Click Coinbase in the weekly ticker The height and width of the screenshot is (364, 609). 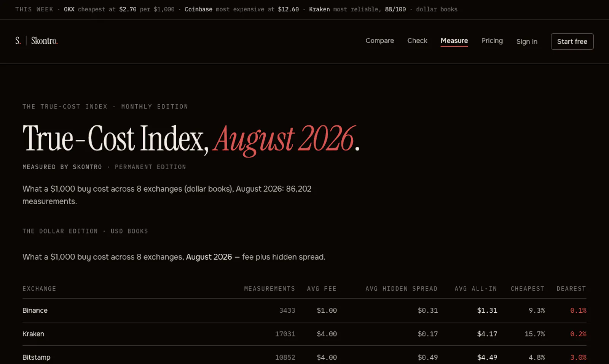click(x=199, y=9)
